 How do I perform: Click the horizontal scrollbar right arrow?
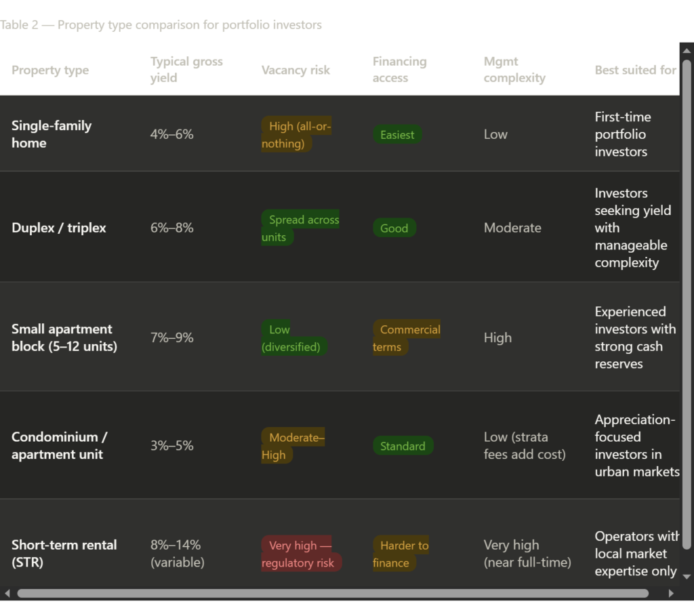point(671,593)
